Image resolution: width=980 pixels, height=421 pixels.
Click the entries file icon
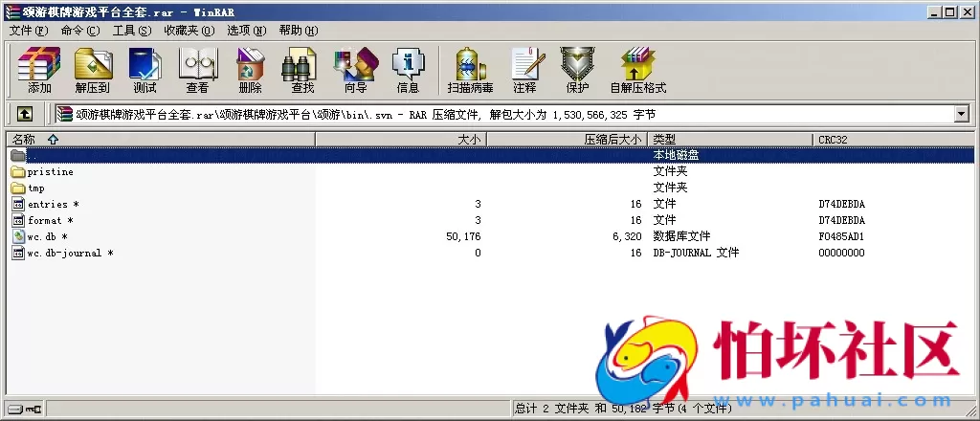pyautogui.click(x=18, y=204)
